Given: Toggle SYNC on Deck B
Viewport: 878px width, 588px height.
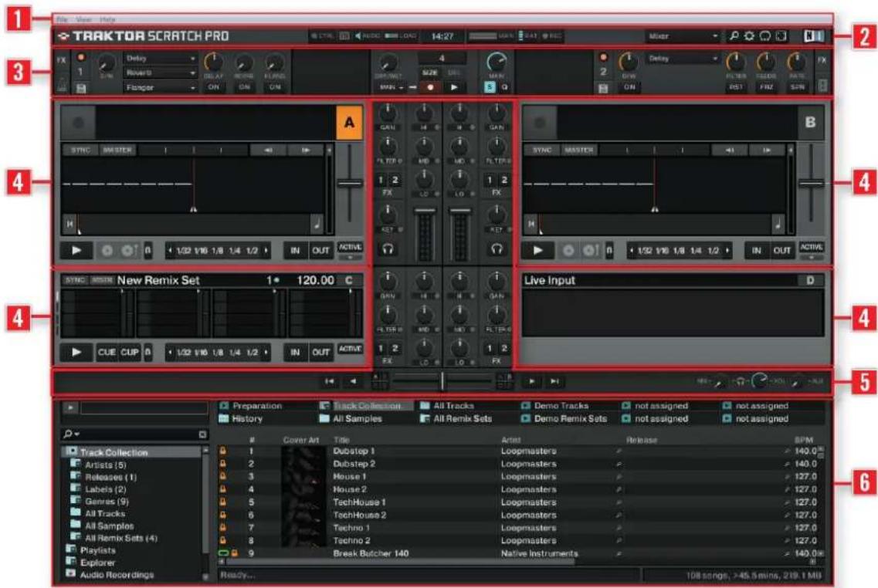Looking at the screenshot, I should (542, 150).
